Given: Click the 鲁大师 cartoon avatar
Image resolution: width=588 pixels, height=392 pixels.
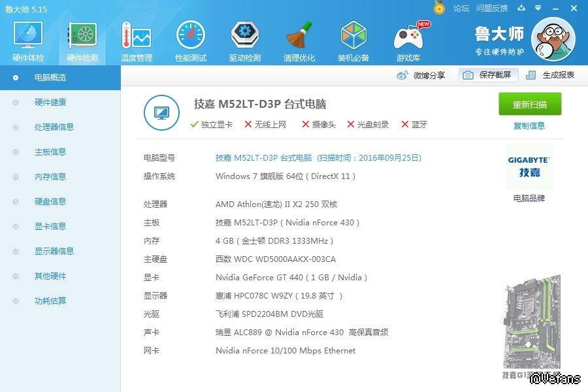Looking at the screenshot, I should tap(553, 39).
